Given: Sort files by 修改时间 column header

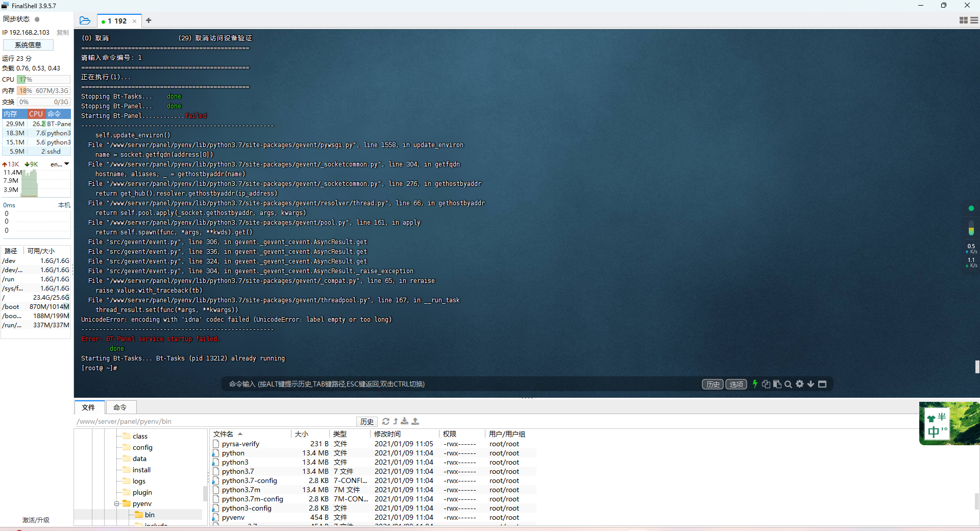Looking at the screenshot, I should point(405,434).
